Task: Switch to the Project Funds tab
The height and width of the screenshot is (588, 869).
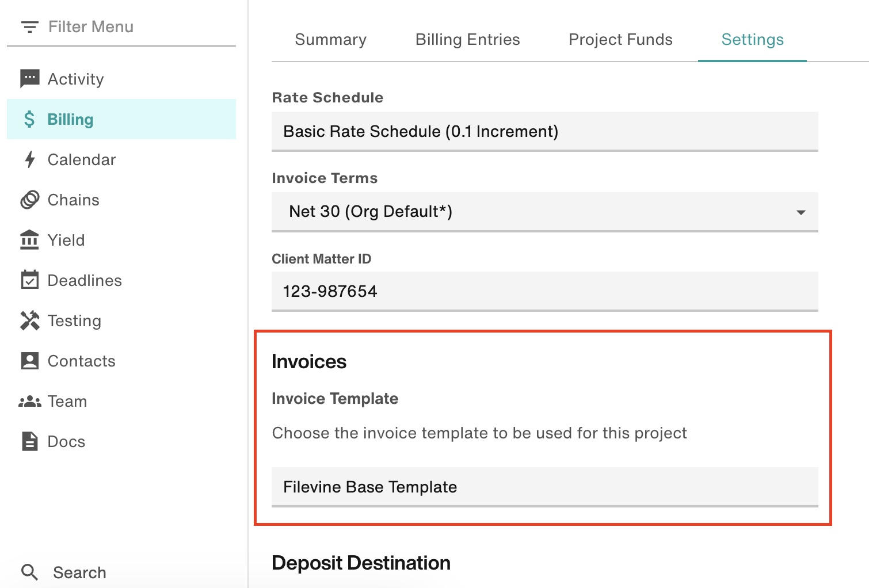Action: (620, 39)
